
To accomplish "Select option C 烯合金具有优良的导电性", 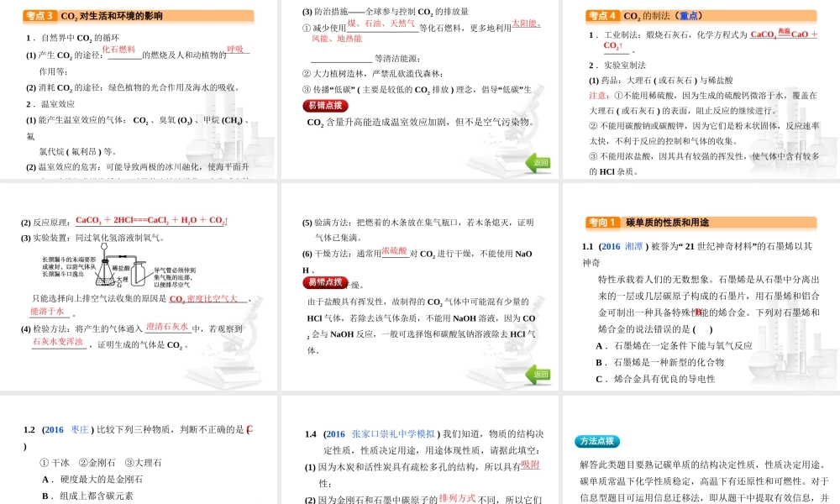I will 655,379.
